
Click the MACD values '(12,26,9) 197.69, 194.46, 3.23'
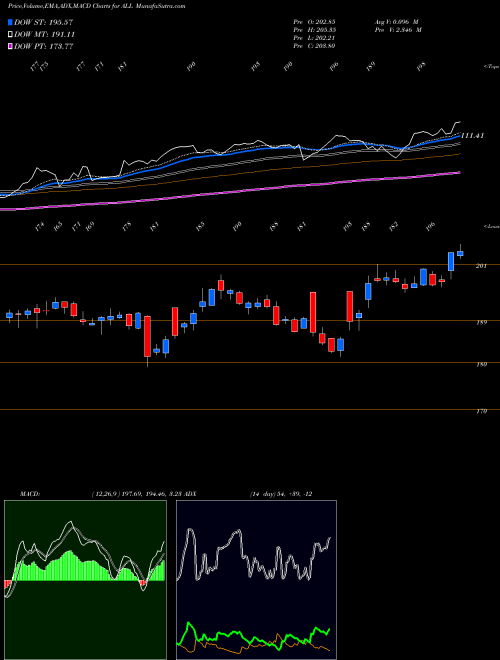(x=138, y=494)
